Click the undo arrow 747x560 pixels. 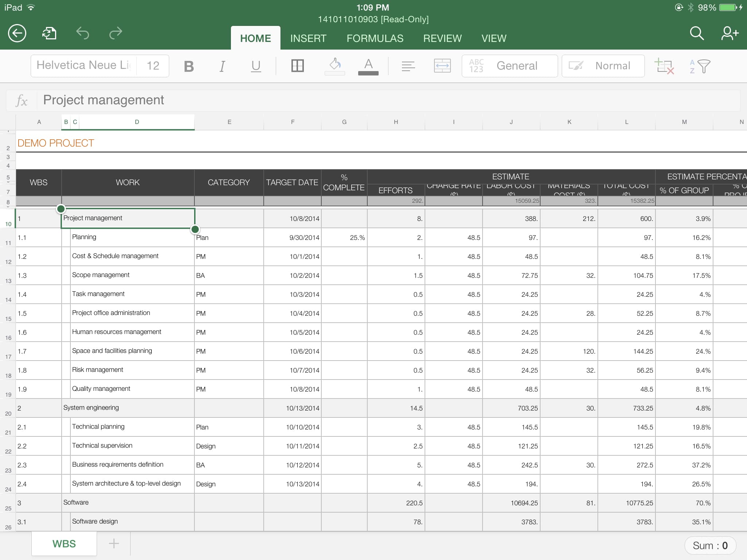pyautogui.click(x=82, y=34)
